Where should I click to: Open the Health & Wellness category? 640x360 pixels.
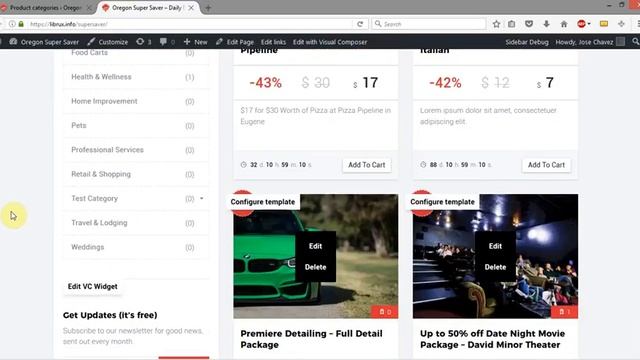pos(101,77)
